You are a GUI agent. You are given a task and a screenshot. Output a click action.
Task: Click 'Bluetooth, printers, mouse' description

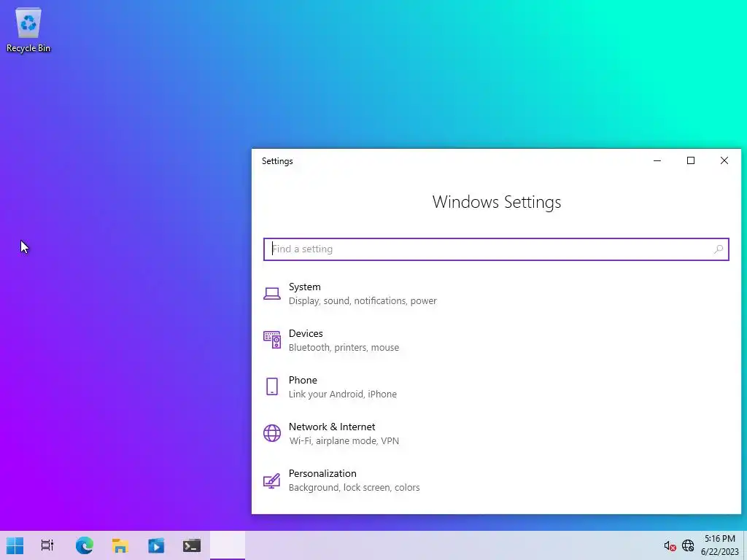pyautogui.click(x=344, y=348)
